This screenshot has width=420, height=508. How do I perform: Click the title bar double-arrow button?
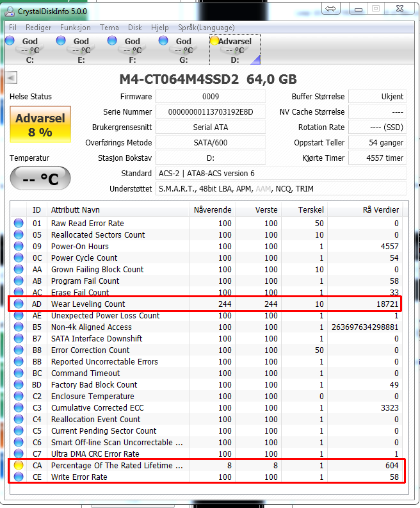pos(330,8)
